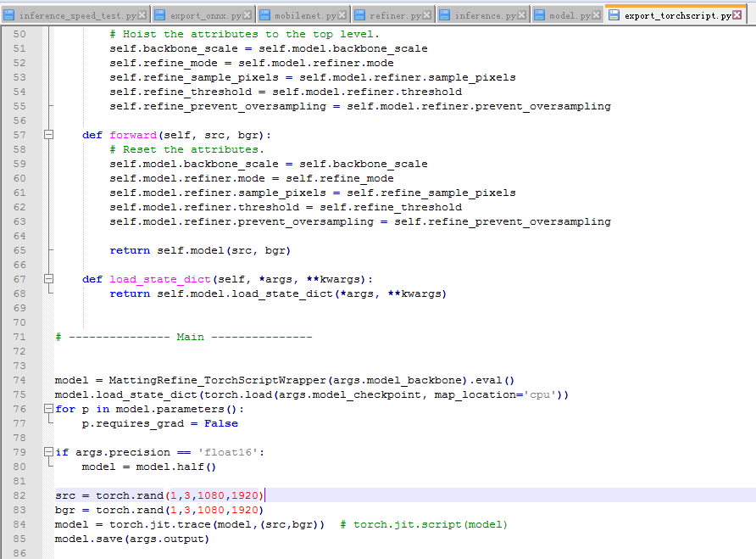Screen dimensions: 756x559
Task: Click the 'cpu' string on line 75
Action: [540, 395]
